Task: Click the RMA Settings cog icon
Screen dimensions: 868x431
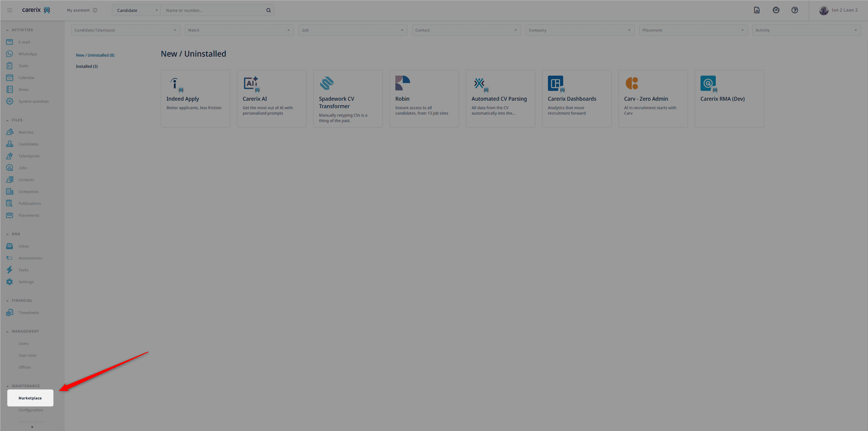Action: click(9, 282)
